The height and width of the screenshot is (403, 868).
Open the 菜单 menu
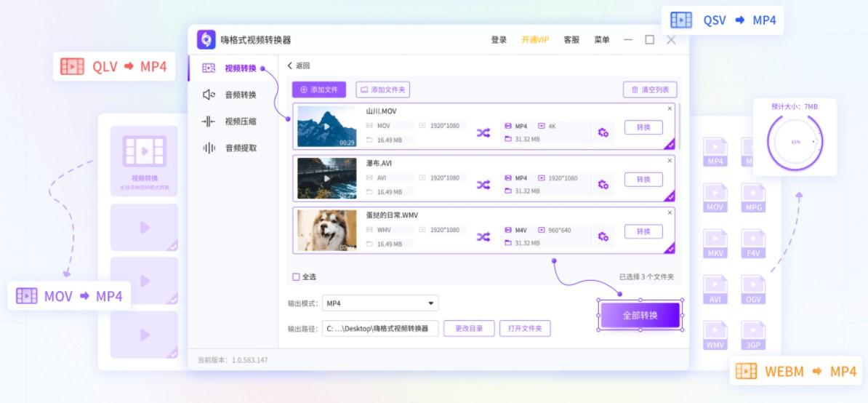[602, 40]
